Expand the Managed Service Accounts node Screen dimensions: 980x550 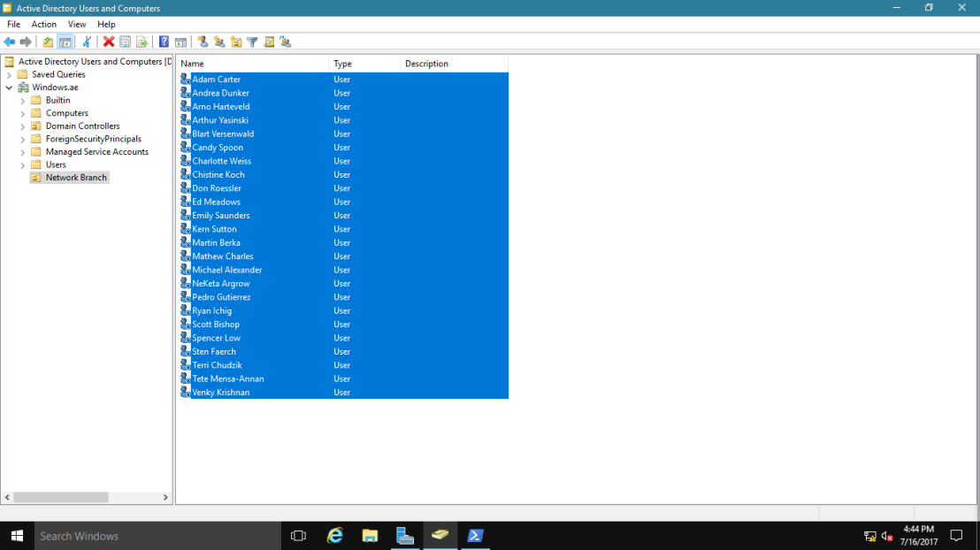click(22, 152)
